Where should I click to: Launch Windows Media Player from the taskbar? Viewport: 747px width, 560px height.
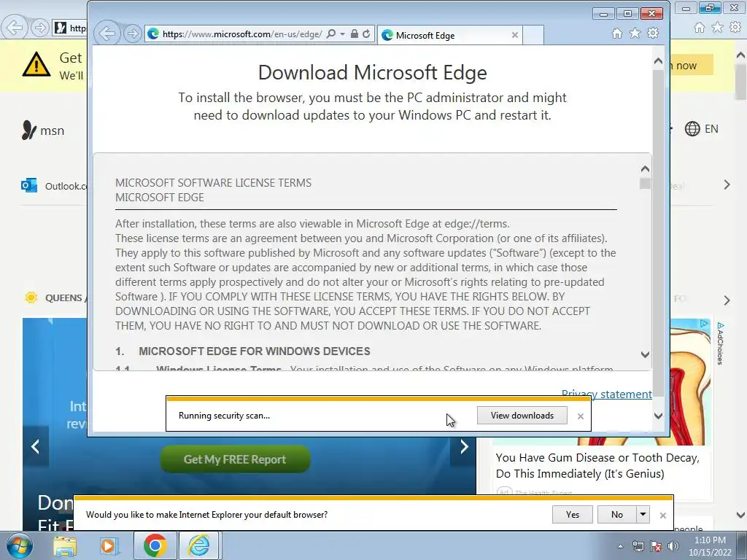click(109, 545)
